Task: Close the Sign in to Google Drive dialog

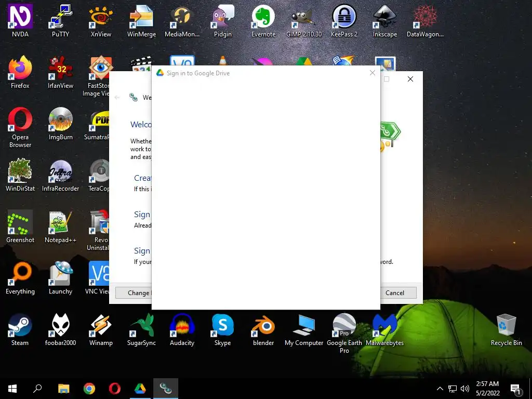Action: click(372, 73)
